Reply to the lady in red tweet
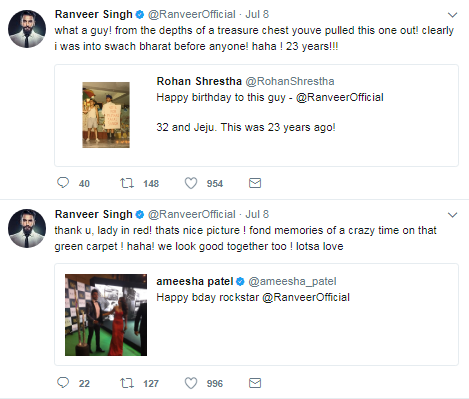469x399 pixels. point(63,383)
